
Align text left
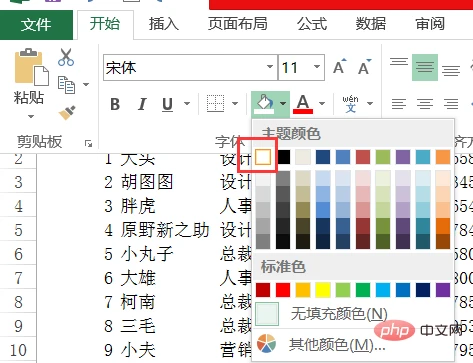click(x=399, y=104)
